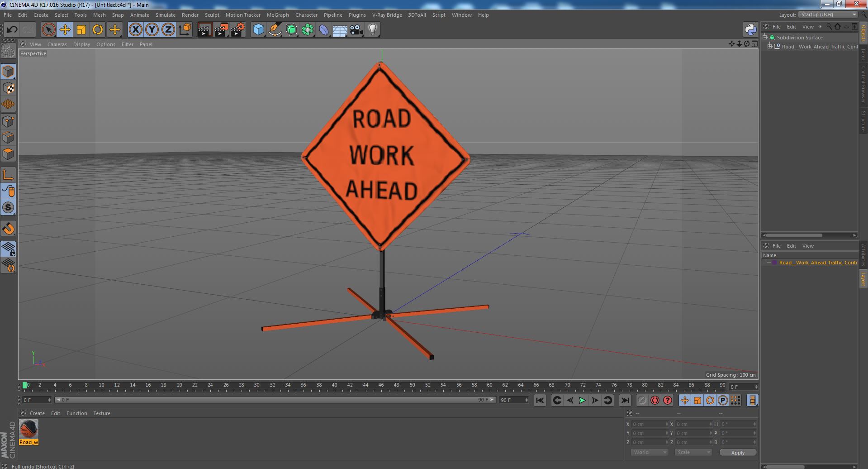The image size is (868, 469).
Task: Open material manager Texture menu
Action: (102, 413)
